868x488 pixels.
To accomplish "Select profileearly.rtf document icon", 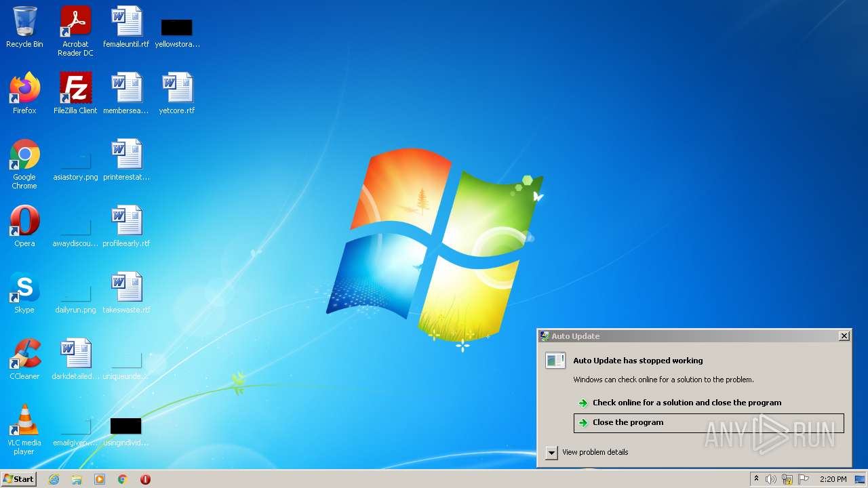I will (126, 226).
